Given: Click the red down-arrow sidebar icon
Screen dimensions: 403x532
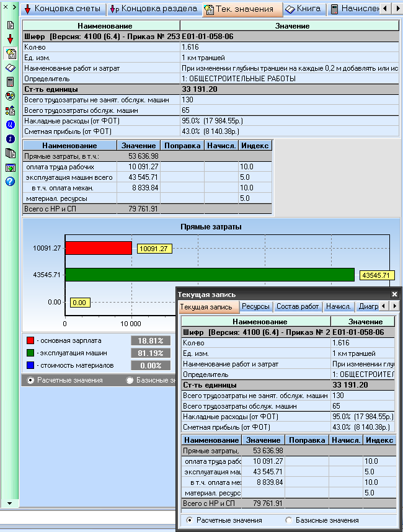Looking at the screenshot, I should (x=10, y=39).
